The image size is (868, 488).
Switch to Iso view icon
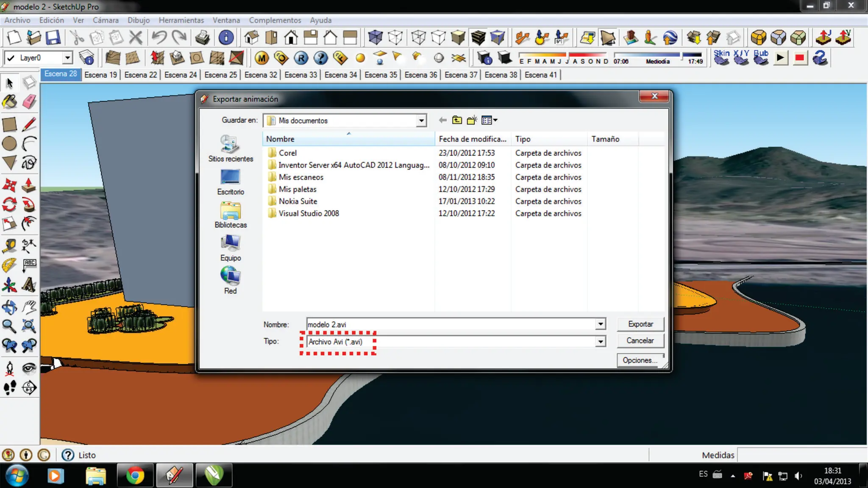click(251, 37)
